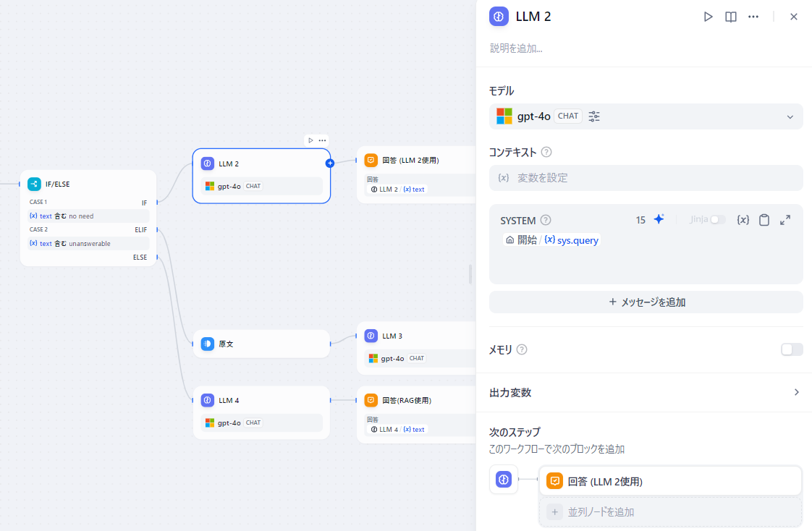812x531 pixels.
Task: Click gpt-4o model label in LLM 3 node
Action: 392,358
